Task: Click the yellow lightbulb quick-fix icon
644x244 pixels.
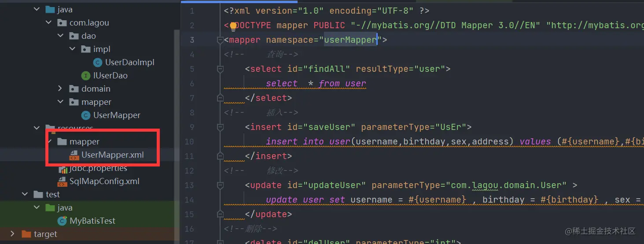Action: 233,26
